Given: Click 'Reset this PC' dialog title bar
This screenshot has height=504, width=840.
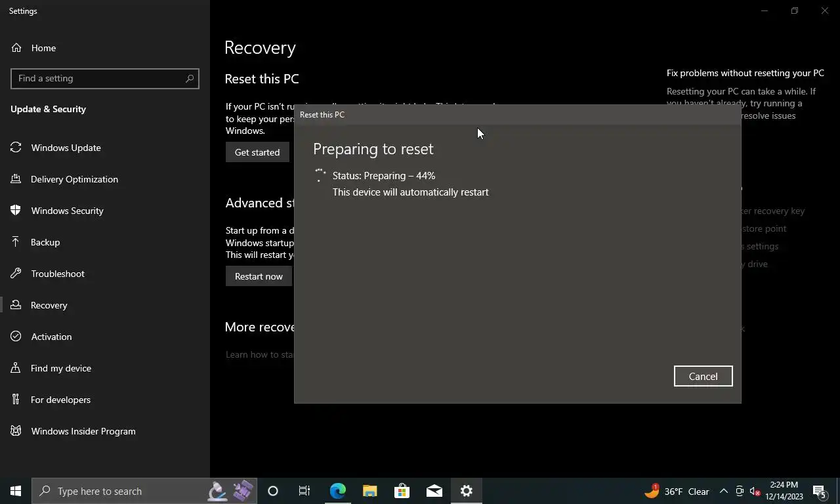Looking at the screenshot, I should coord(518,114).
